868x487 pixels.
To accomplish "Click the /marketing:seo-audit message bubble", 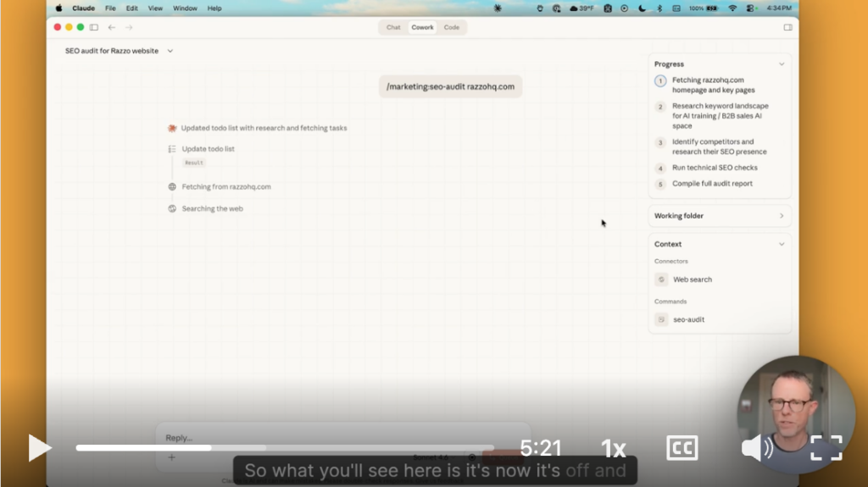I will [450, 86].
